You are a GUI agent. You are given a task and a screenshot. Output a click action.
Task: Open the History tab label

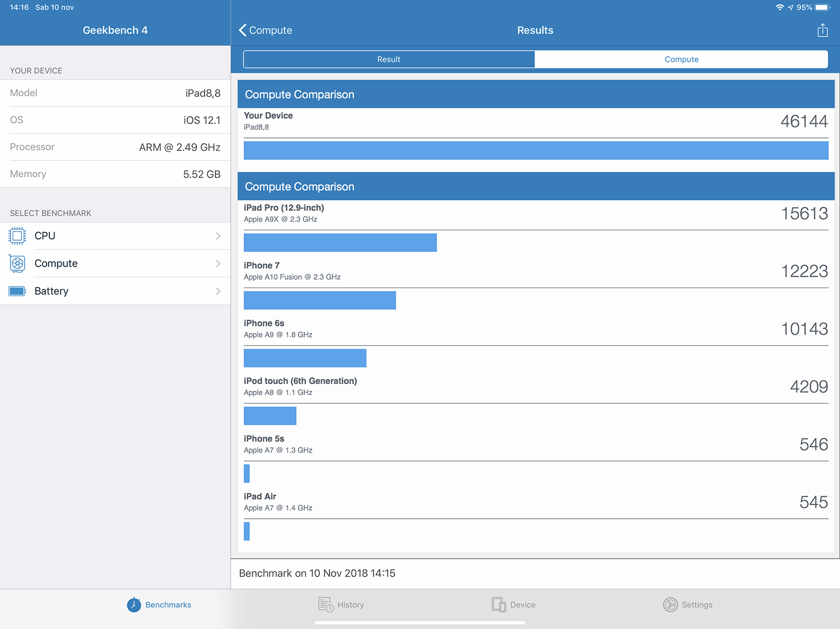[351, 605]
